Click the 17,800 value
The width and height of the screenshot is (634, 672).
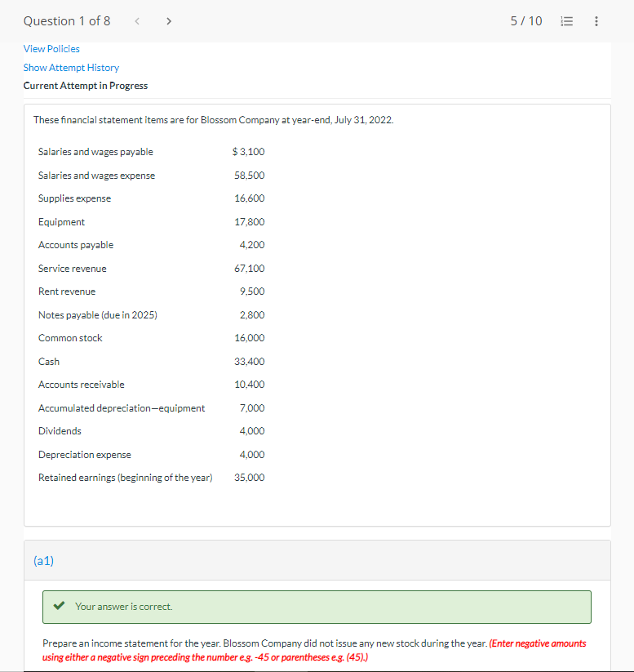(x=250, y=222)
